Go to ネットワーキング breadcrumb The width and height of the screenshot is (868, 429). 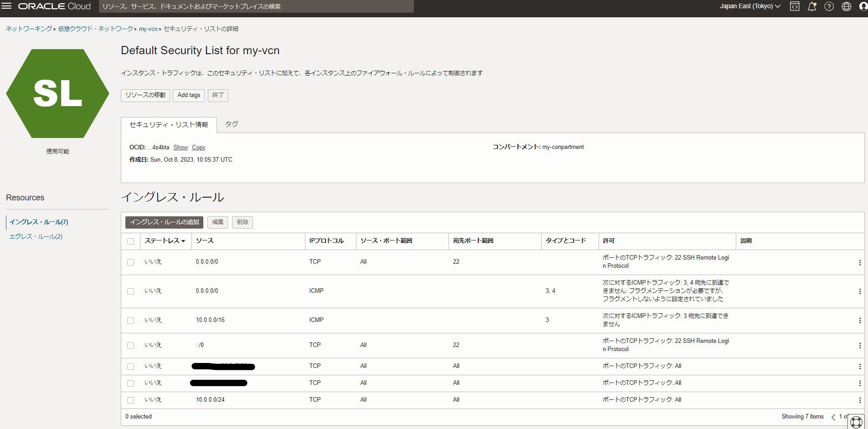click(x=29, y=29)
